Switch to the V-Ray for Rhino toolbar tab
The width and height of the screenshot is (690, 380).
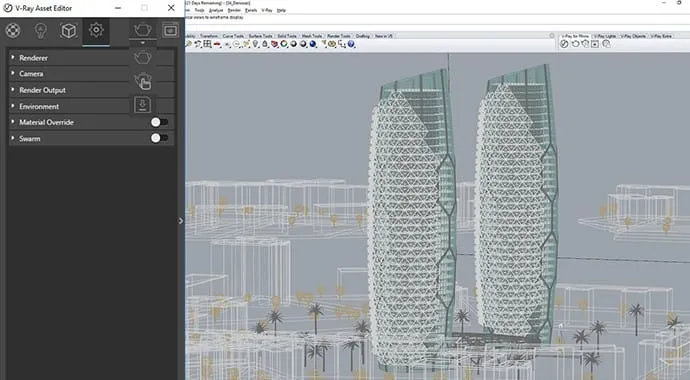pyautogui.click(x=575, y=36)
